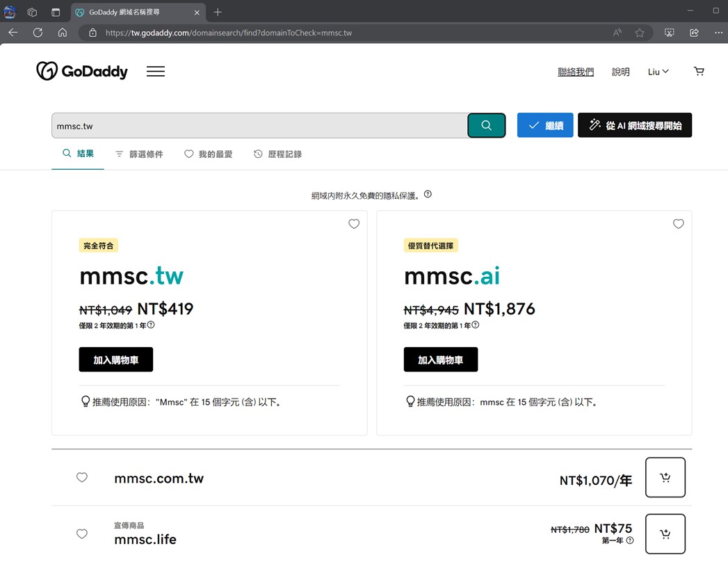
Task: Click the blue 繼續 button
Action: 545,125
